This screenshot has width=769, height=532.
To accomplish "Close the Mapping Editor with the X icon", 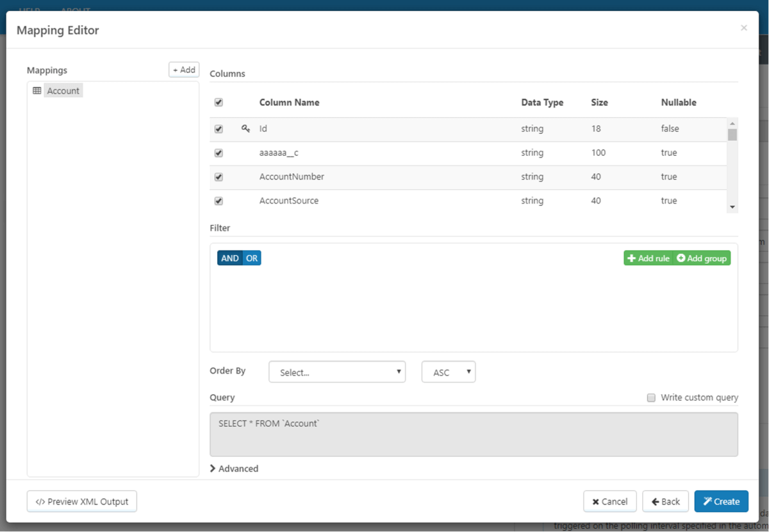I will pyautogui.click(x=743, y=28).
